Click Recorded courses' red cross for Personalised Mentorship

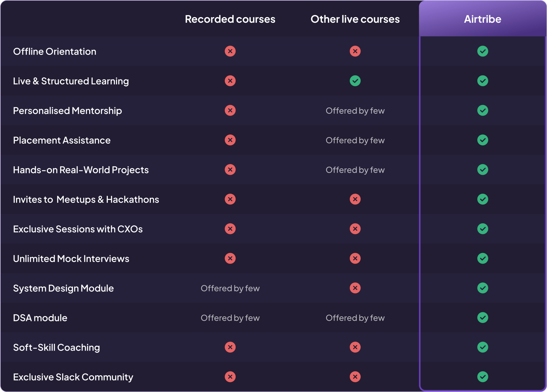[x=230, y=111]
